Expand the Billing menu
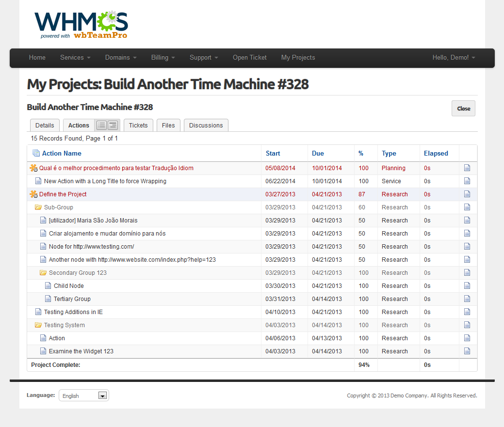Screen dimensions: 504x427 tap(163, 58)
